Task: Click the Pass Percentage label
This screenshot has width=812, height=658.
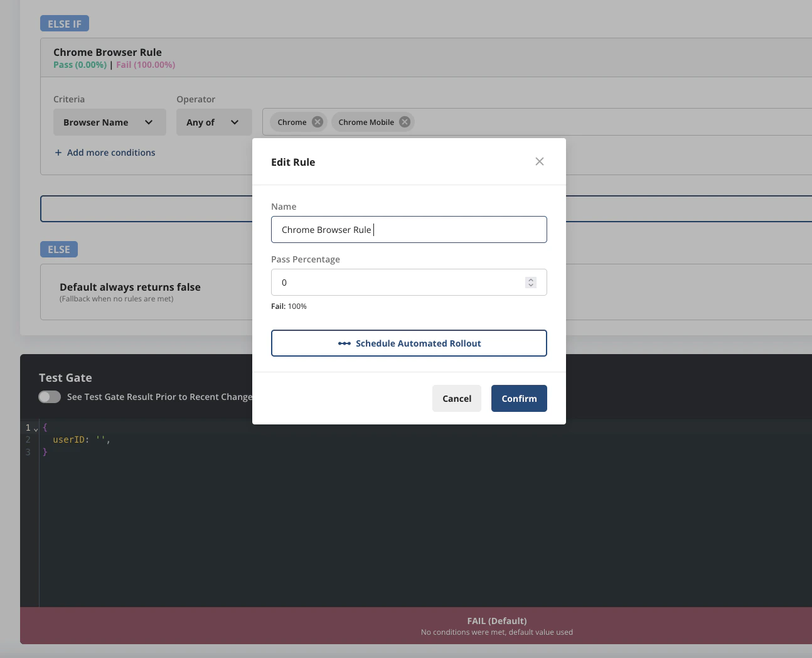Action: [306, 259]
